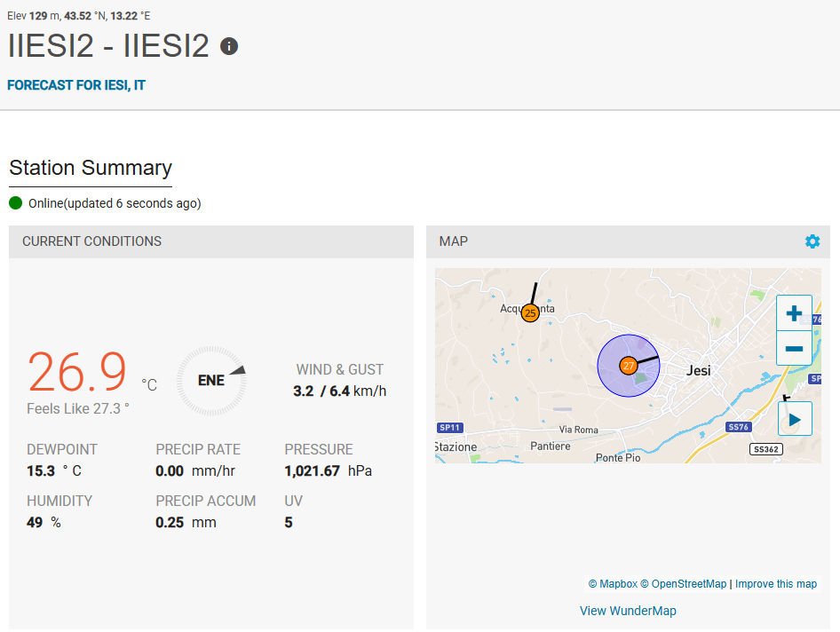Viewport: 840px width, 632px height.
Task: Open FORECAST FOR IESI, IT link
Action: coord(76,85)
